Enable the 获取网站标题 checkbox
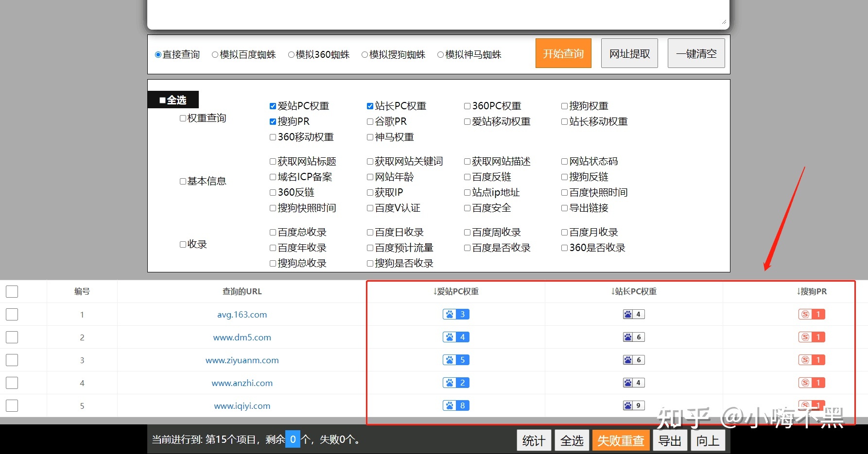The width and height of the screenshot is (868, 454). click(273, 161)
